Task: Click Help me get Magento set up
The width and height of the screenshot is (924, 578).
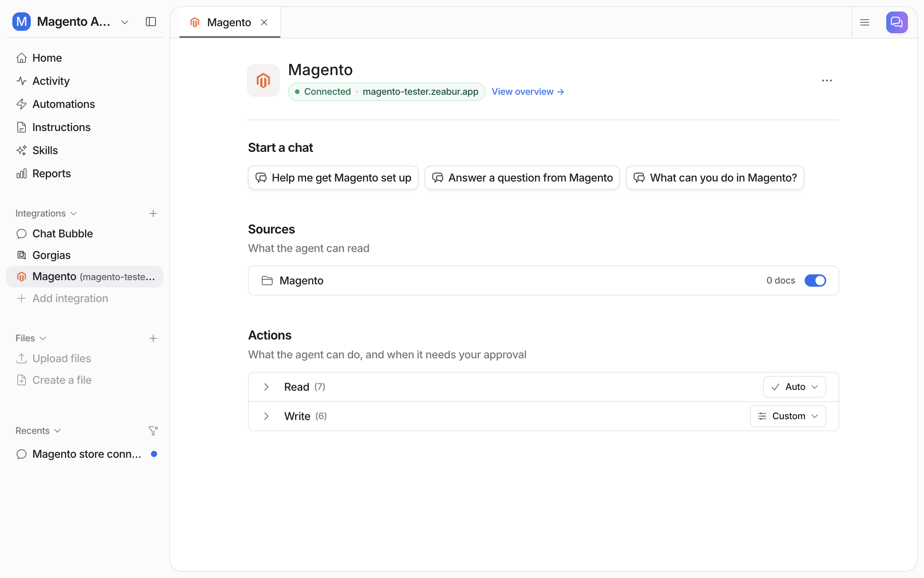Action: coord(333,178)
